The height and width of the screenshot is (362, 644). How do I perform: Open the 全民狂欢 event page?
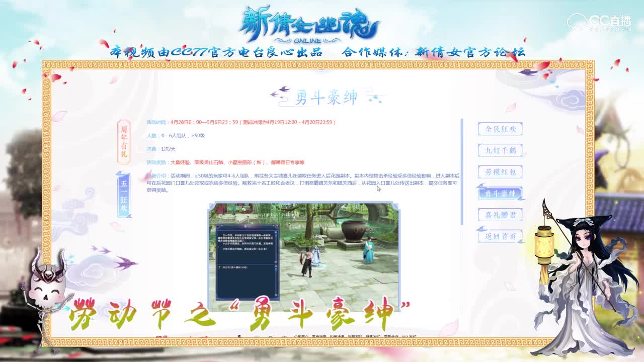500,129
